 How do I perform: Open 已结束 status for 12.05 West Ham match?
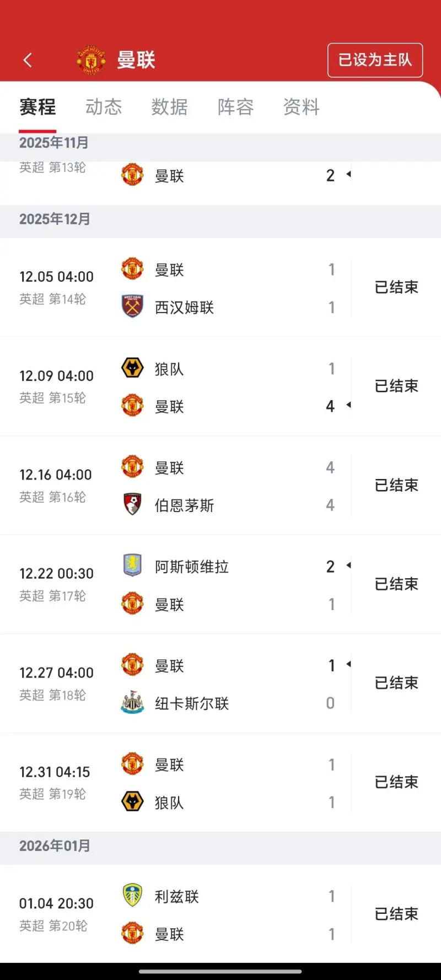[x=396, y=287]
